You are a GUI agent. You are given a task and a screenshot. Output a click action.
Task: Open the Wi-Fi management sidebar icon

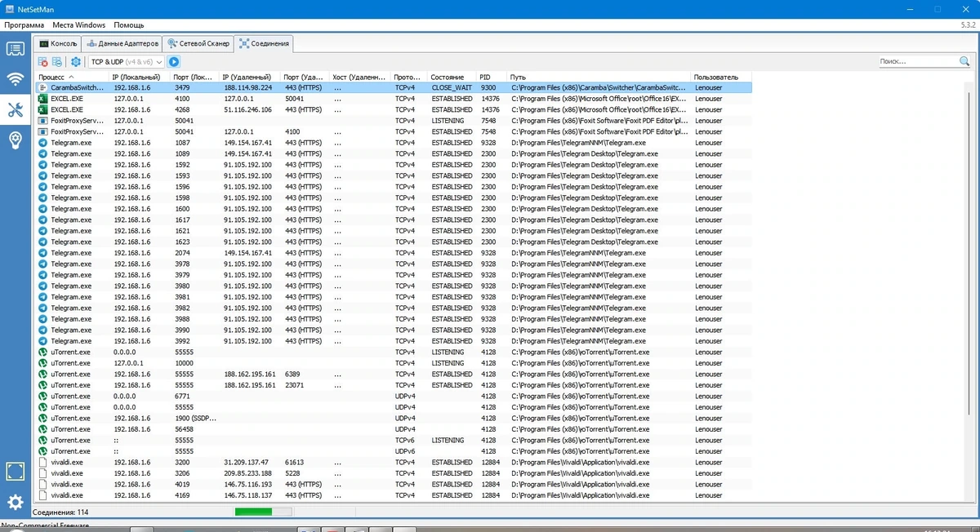(x=15, y=79)
